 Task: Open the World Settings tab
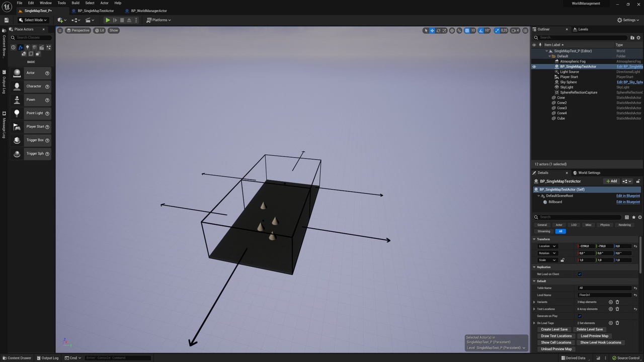coord(589,172)
